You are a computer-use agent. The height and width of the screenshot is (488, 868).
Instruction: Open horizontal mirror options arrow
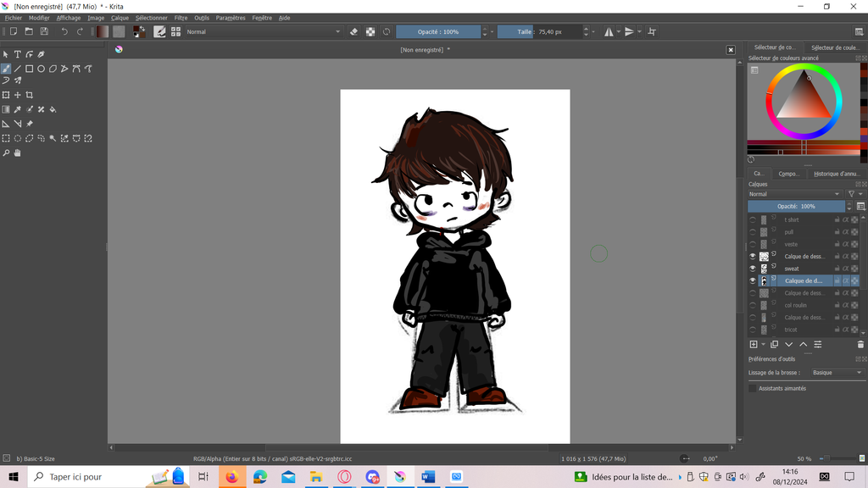point(618,31)
